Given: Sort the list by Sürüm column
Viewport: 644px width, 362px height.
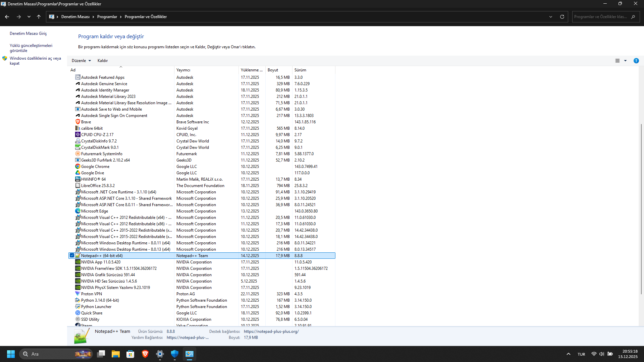Looking at the screenshot, I should tap(314, 70).
